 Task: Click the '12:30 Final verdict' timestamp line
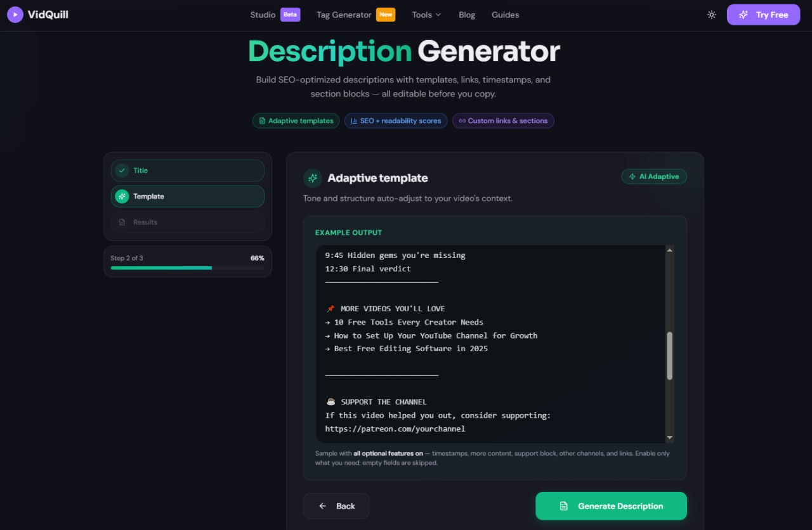(x=368, y=269)
